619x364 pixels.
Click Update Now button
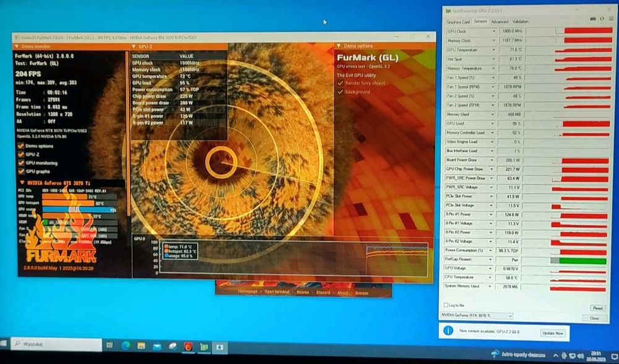tap(553, 333)
